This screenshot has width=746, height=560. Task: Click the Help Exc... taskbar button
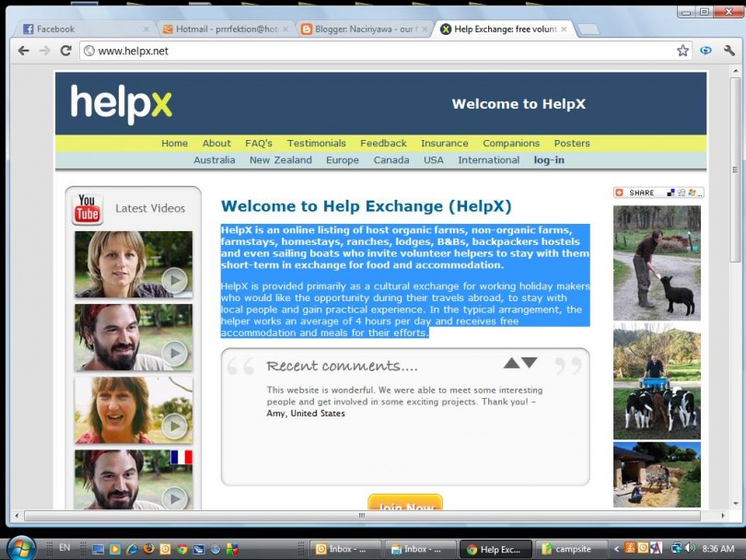click(x=496, y=549)
